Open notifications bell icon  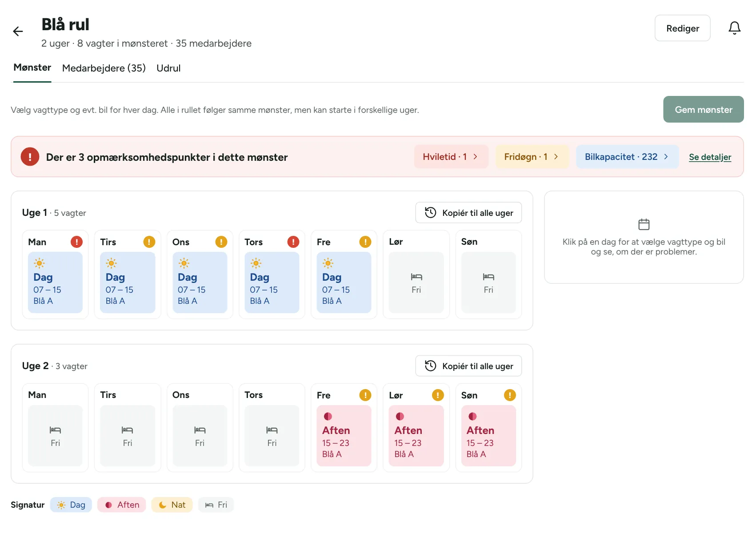tap(734, 28)
